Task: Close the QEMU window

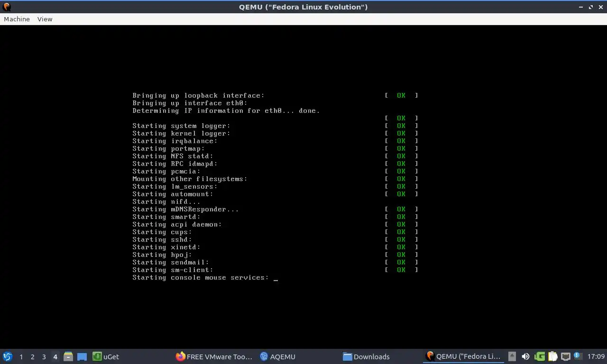Action: pyautogui.click(x=600, y=7)
